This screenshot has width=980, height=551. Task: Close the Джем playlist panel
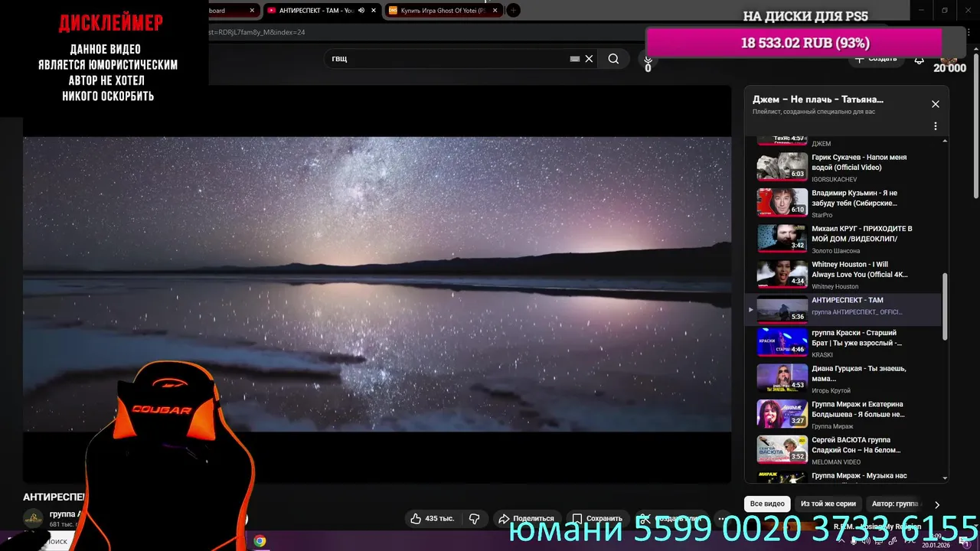(935, 104)
